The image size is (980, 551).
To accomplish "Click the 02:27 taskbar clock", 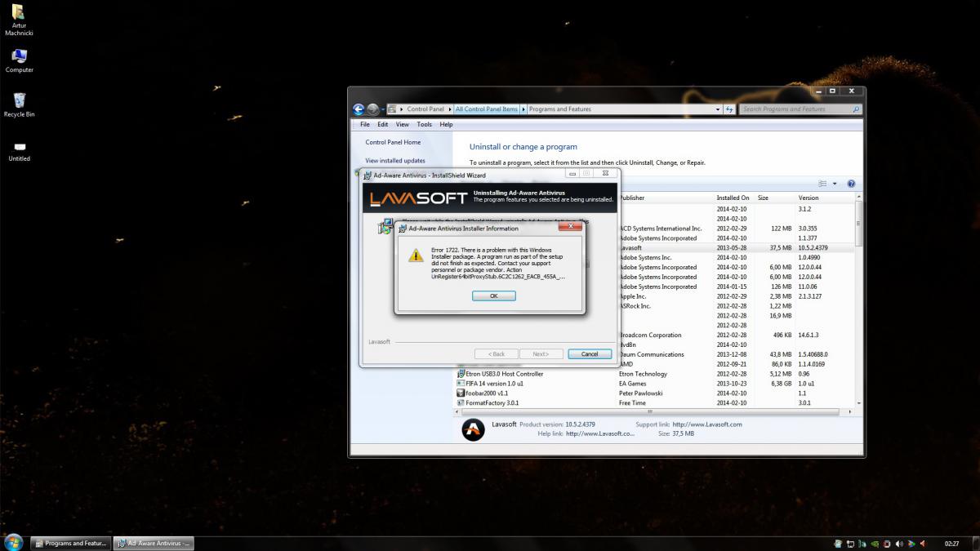I will [x=951, y=544].
